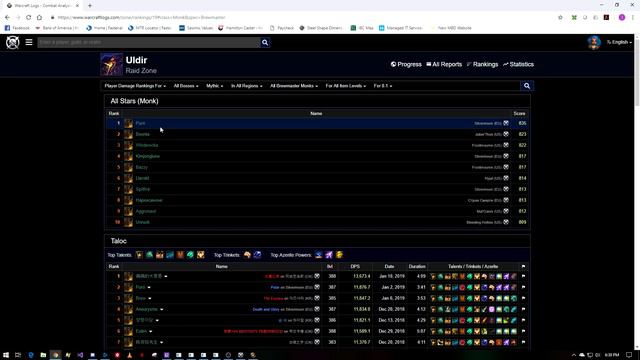Click the gold Top Azerite Powers icon

click(339, 255)
